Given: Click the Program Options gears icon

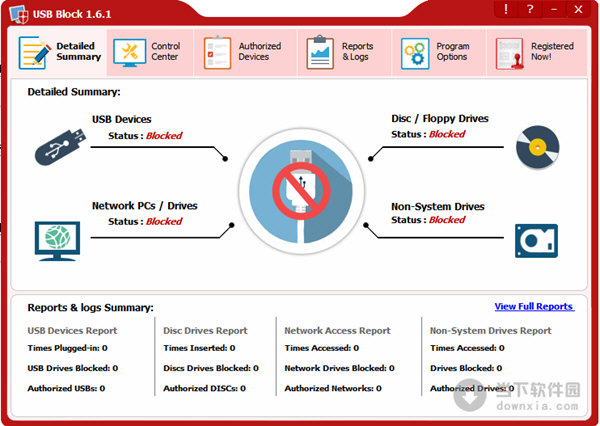Looking at the screenshot, I should tap(415, 53).
